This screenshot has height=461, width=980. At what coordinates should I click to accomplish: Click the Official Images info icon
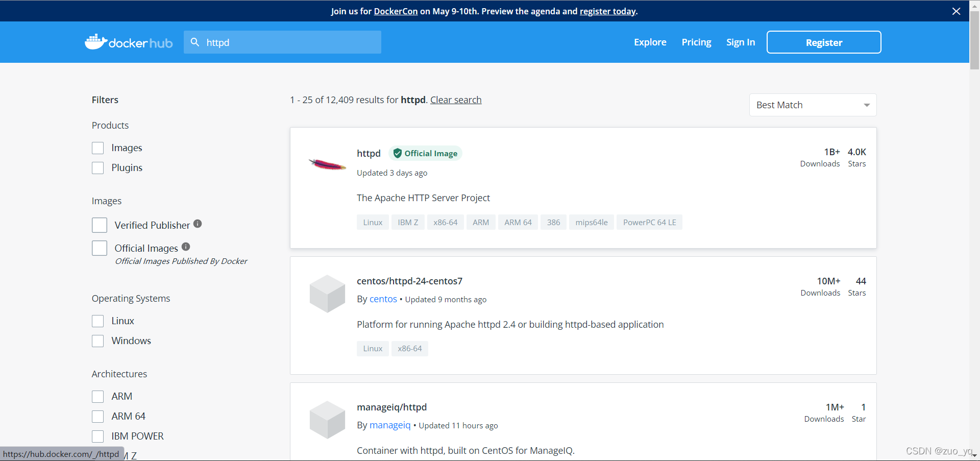[186, 247]
